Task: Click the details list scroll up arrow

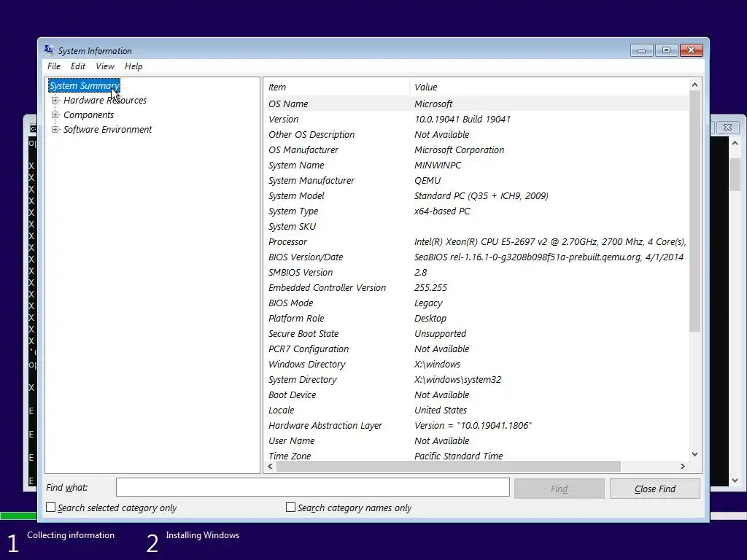Action: (x=694, y=85)
